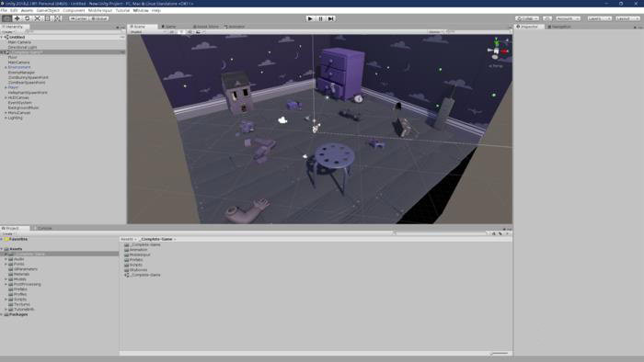
Task: Select the Materials folder in Project tree
Action: coord(19,275)
